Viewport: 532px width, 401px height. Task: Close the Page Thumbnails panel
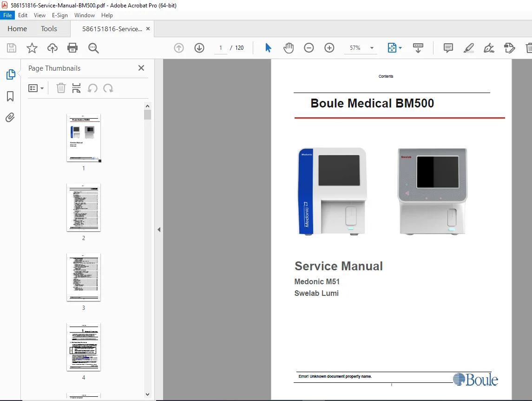(141, 68)
